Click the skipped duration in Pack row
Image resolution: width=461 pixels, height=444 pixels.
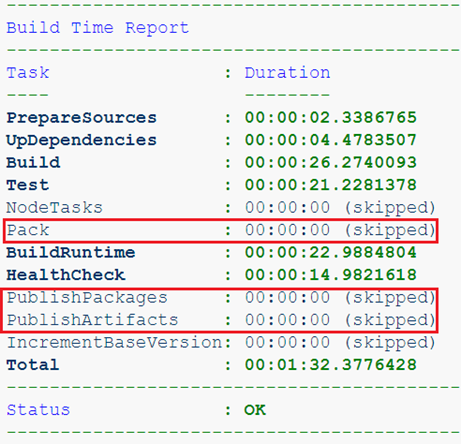pos(340,230)
